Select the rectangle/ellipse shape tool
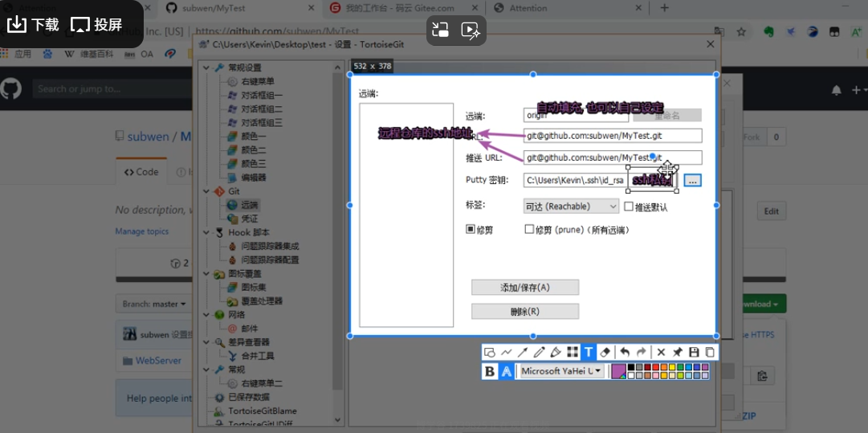Screen dimensions: 868x433 [489, 352]
